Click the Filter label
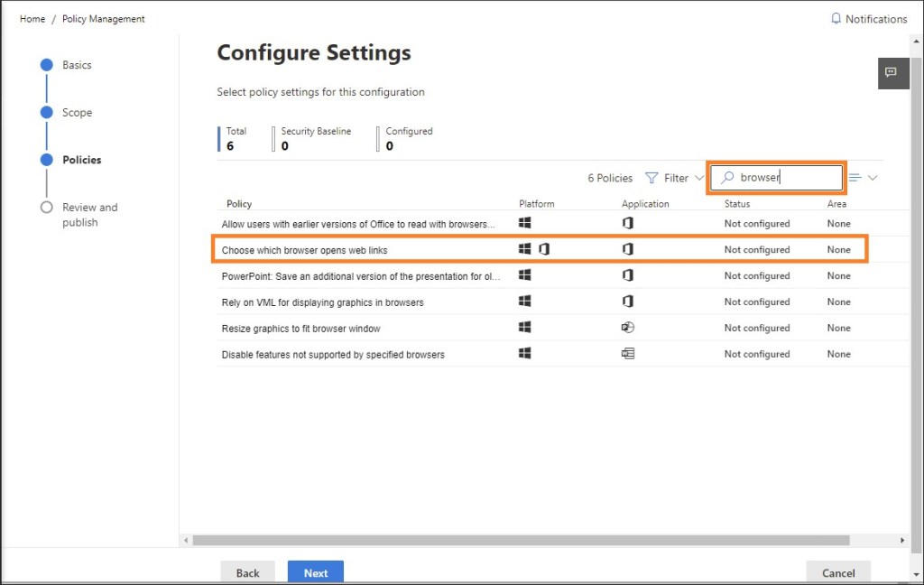The image size is (924, 585). coord(676,178)
